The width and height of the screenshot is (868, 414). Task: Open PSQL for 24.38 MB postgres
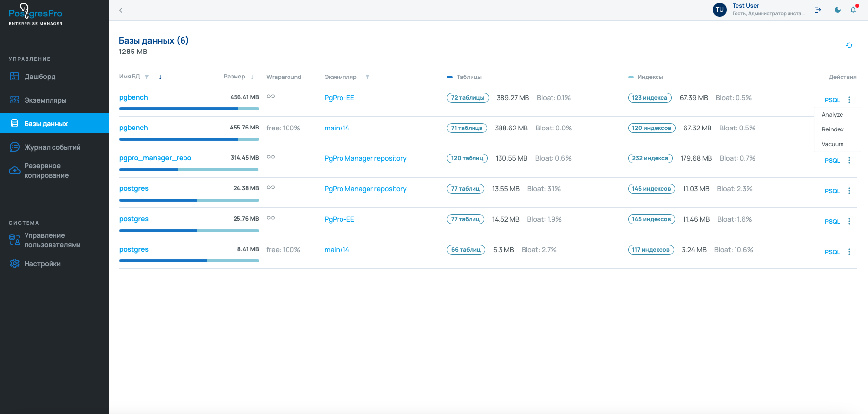click(x=832, y=191)
